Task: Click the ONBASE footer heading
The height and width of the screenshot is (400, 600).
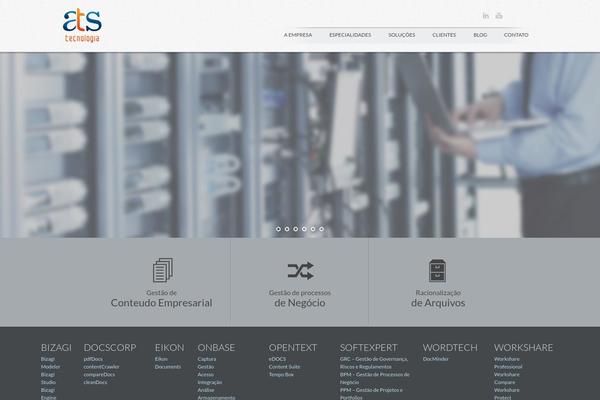Action: click(216, 348)
